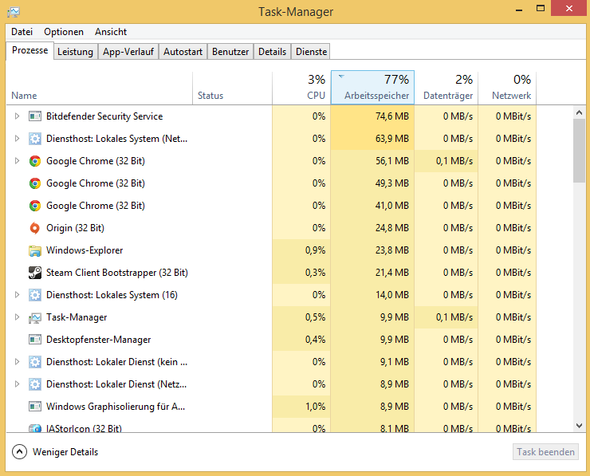The image size is (590, 476).
Task: Click the Task beenden button
Action: click(546, 452)
